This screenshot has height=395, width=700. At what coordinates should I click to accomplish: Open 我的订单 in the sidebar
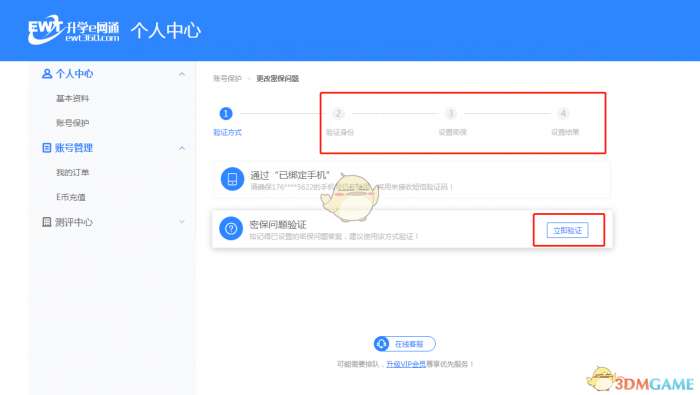[72, 172]
